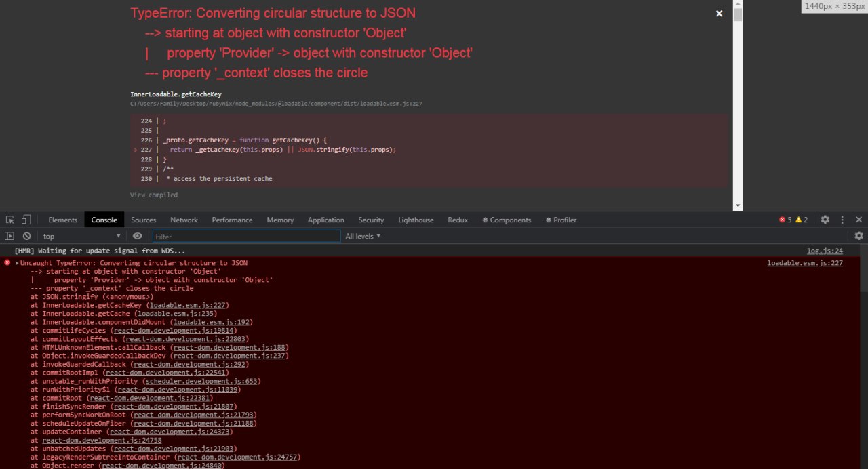
Task: Open the Memory tab
Action: 280,220
